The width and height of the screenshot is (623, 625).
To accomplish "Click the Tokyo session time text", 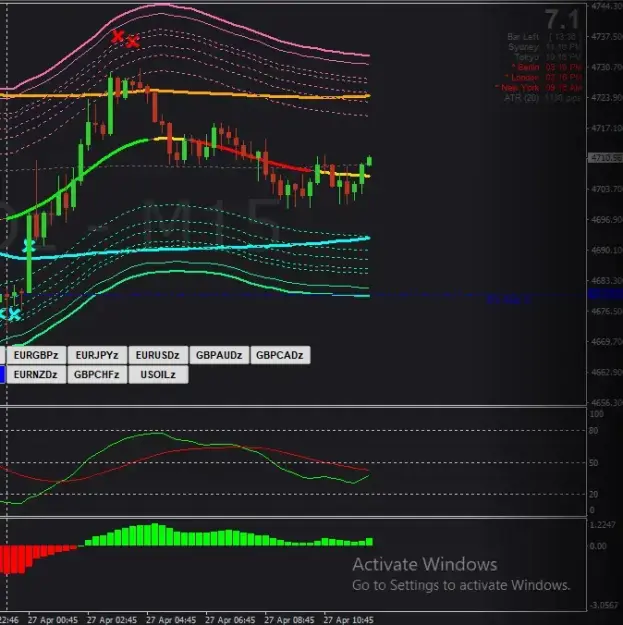I will coord(548,57).
